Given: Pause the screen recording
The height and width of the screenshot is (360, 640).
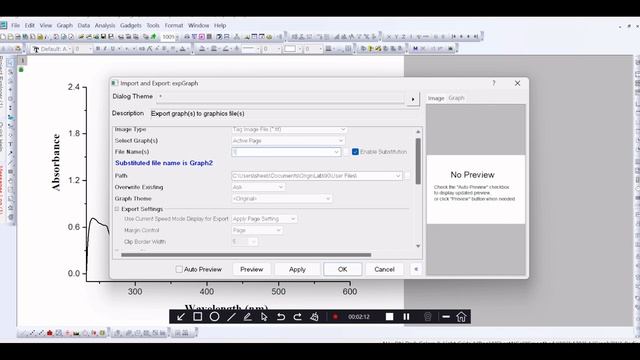Looking at the screenshot, I should click(406, 317).
